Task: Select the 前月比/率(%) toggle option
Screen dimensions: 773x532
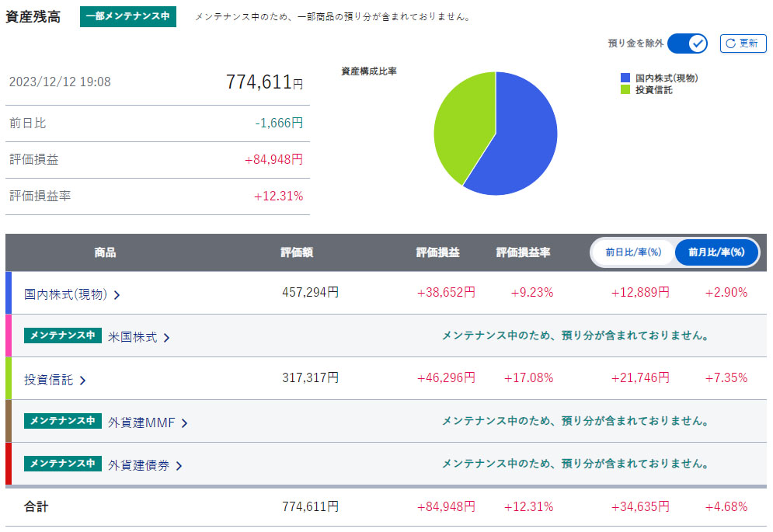Action: click(716, 252)
